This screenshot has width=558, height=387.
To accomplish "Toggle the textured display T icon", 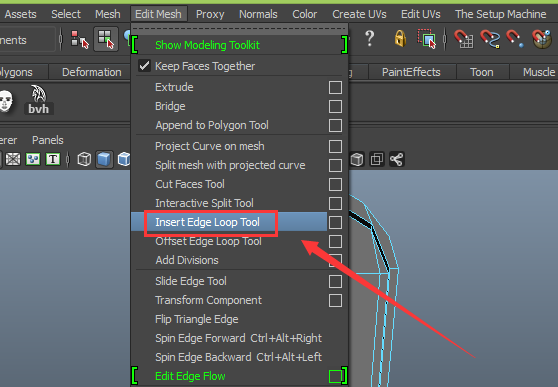I will pyautogui.click(x=53, y=159).
